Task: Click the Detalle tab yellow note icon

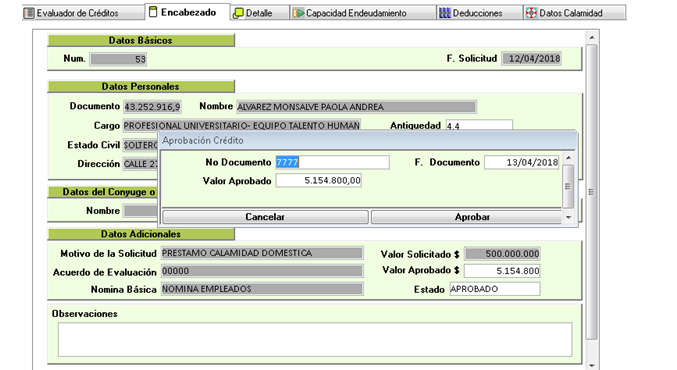Action: 238,13
